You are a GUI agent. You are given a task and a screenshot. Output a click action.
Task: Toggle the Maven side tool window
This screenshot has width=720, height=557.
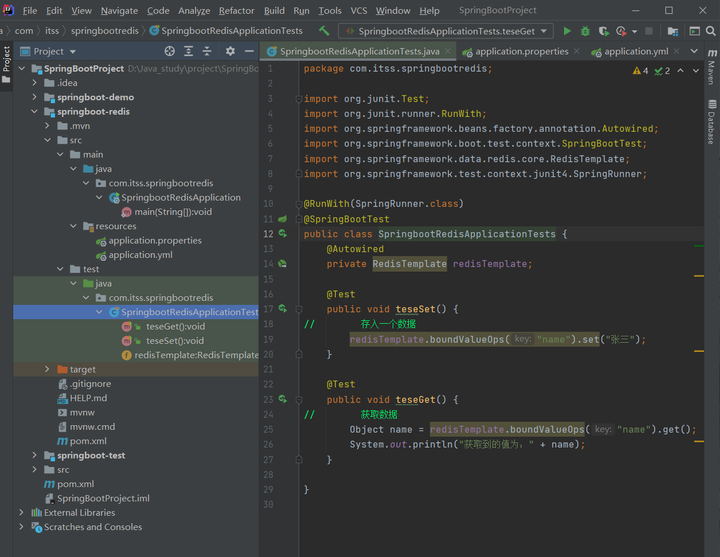711,68
